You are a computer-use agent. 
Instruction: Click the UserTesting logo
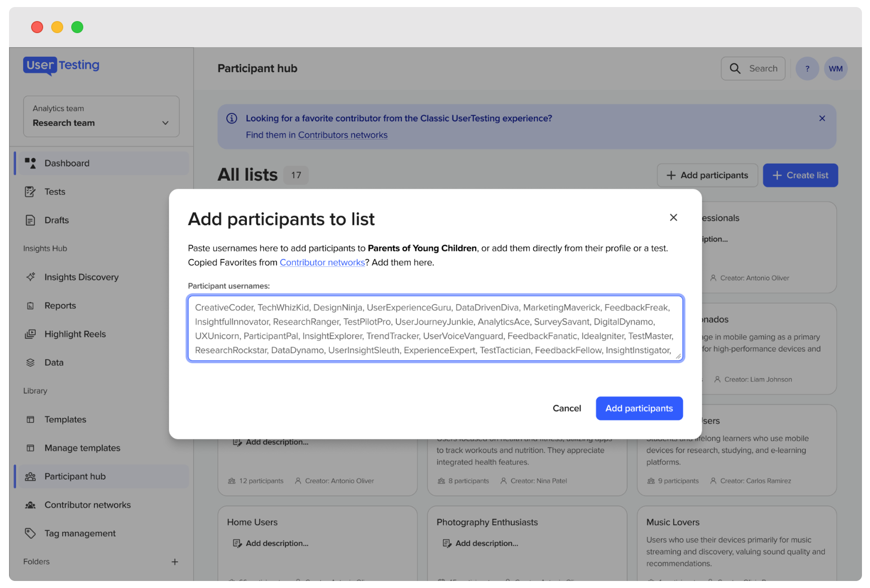click(x=61, y=66)
